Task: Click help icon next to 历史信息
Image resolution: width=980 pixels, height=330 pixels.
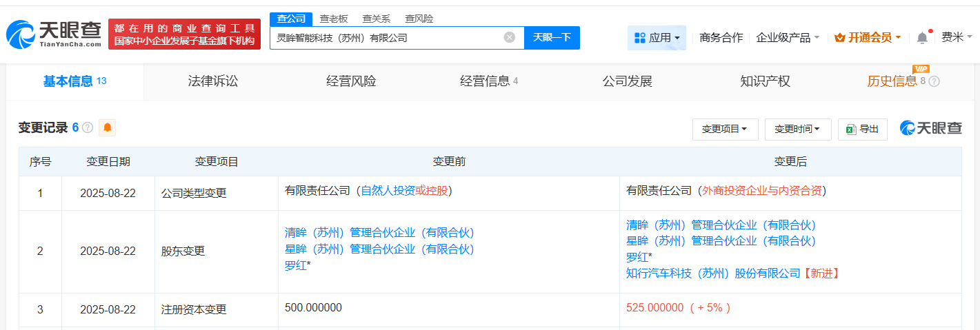Action: [934, 81]
